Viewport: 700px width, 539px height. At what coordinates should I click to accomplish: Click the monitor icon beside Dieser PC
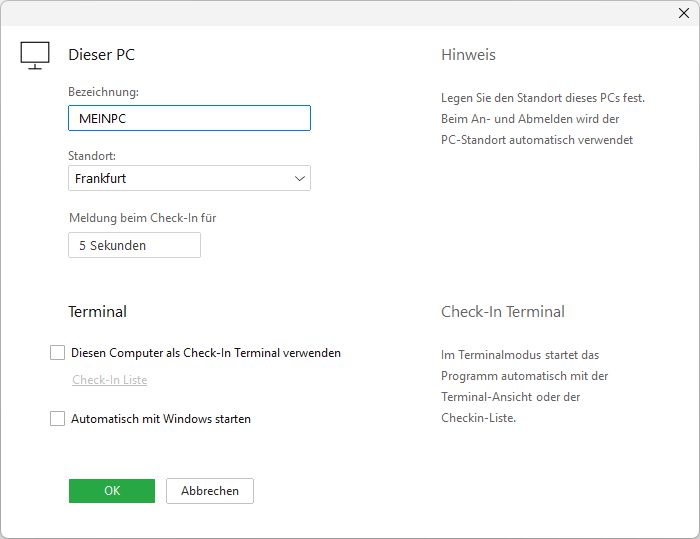point(35,56)
